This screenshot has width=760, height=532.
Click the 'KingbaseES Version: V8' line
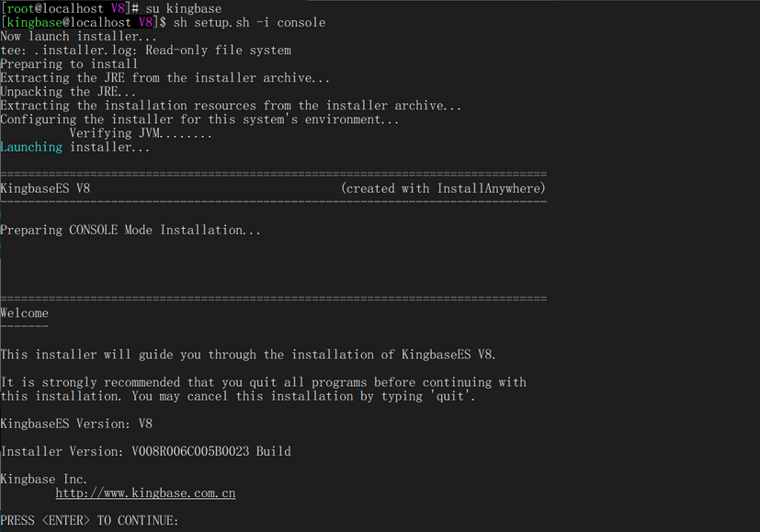click(x=76, y=424)
